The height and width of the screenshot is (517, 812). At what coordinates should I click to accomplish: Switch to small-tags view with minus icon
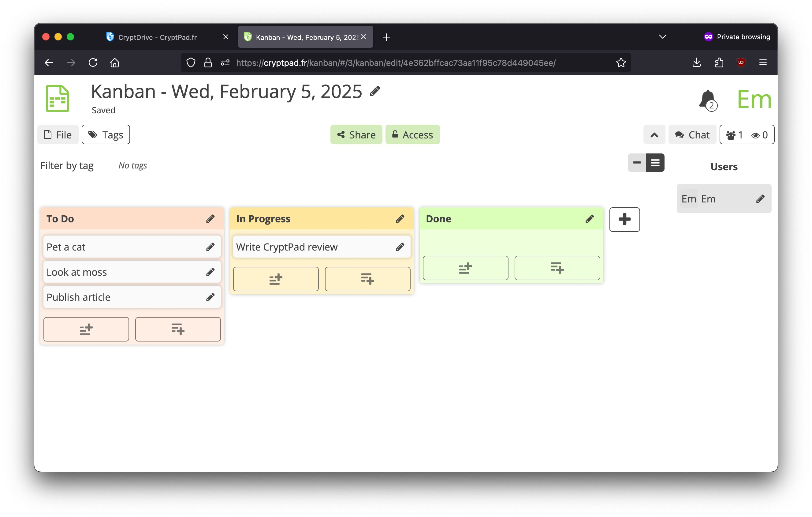pyautogui.click(x=637, y=162)
